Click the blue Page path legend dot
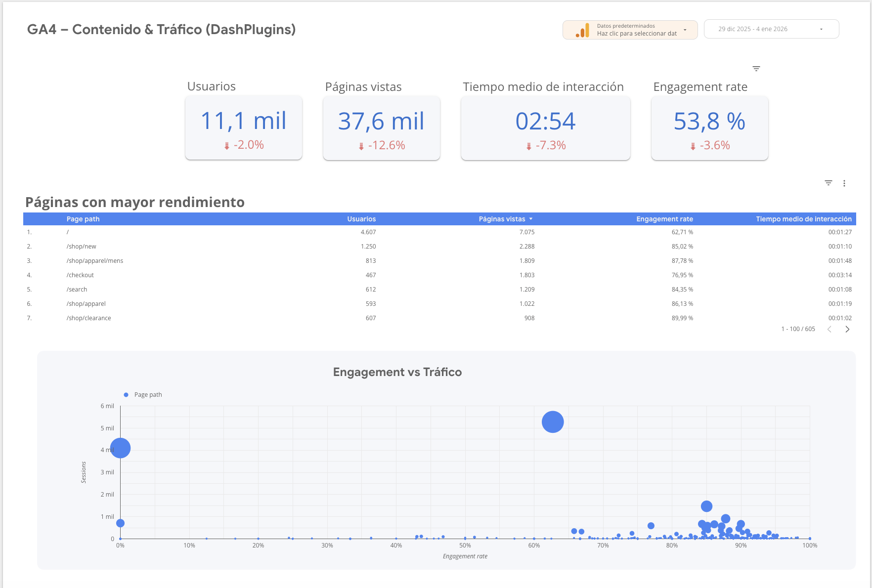The image size is (872, 588). pos(127,394)
